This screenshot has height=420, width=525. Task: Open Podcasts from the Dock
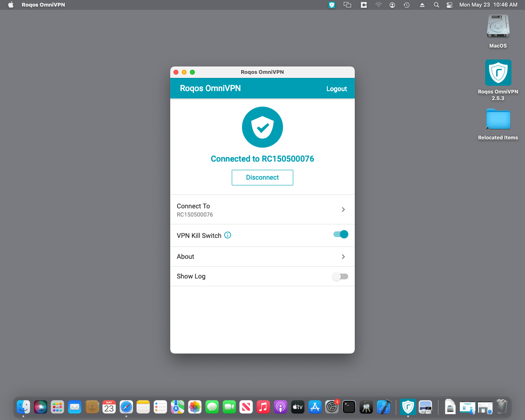click(x=281, y=407)
